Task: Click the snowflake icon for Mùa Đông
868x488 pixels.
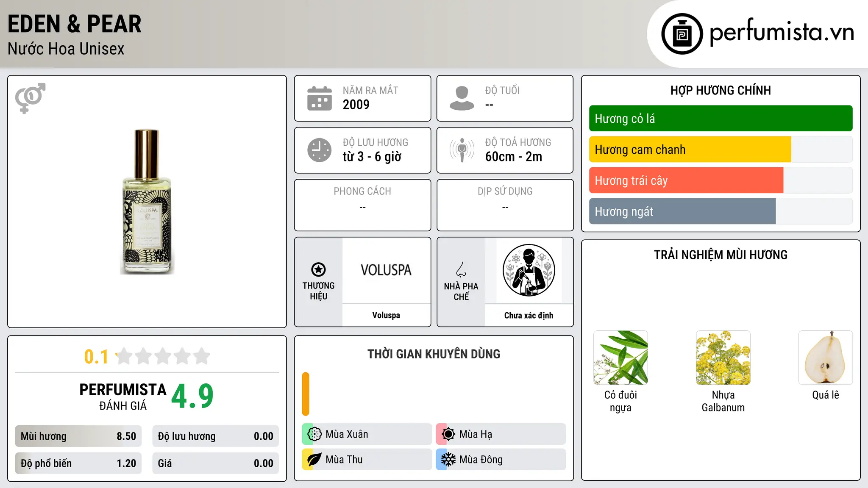Action: [448, 460]
